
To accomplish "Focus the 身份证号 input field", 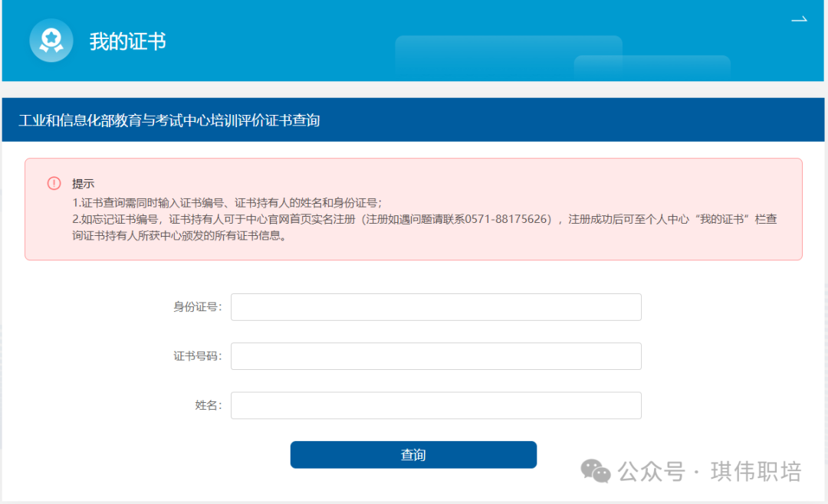I will (436, 307).
